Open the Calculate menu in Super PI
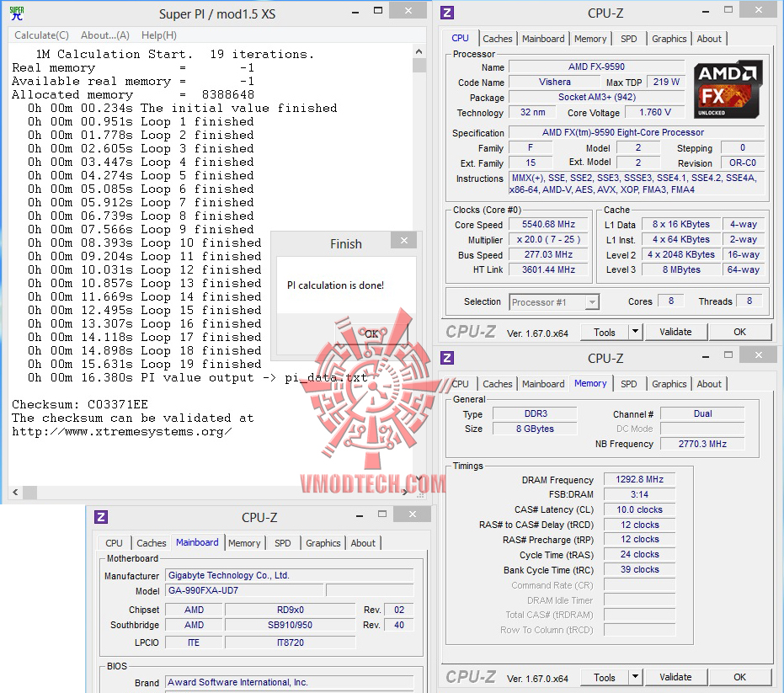The image size is (784, 693). [41, 35]
